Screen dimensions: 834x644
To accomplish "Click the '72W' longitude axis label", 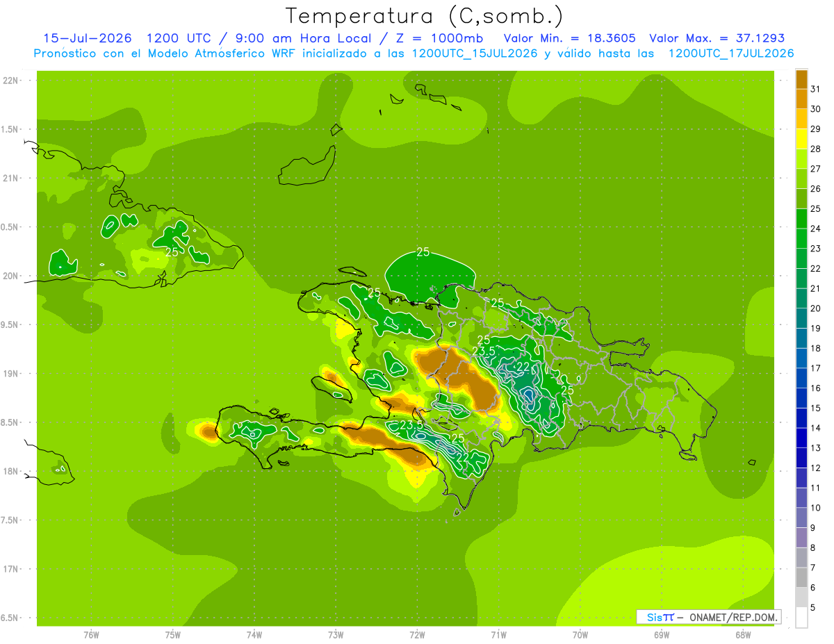I will [418, 635].
